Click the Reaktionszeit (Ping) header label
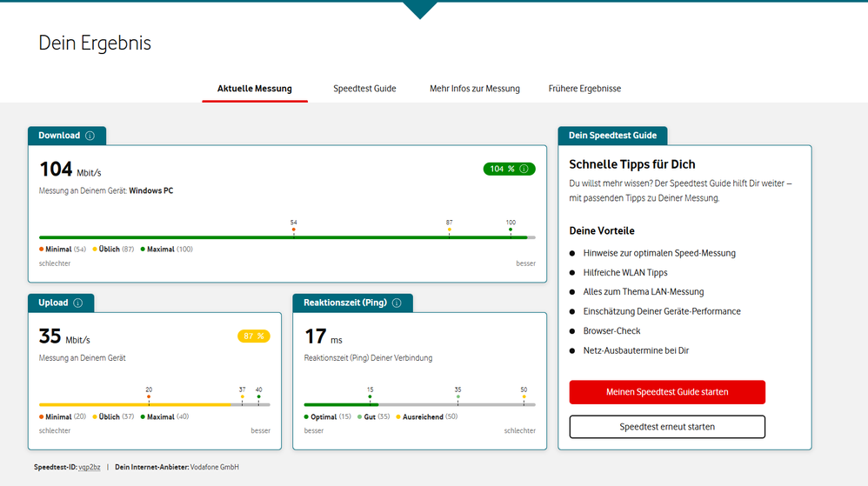 click(x=345, y=303)
